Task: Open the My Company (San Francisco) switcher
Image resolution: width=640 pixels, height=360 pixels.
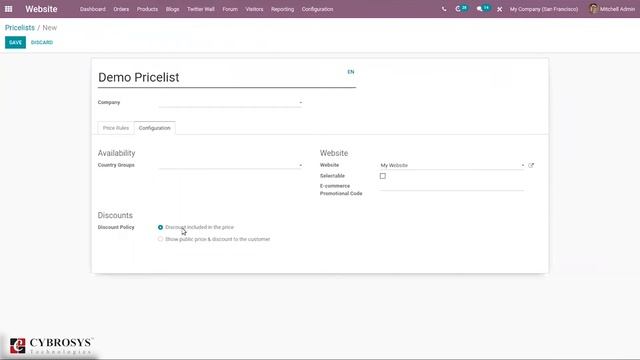Action: (x=544, y=9)
